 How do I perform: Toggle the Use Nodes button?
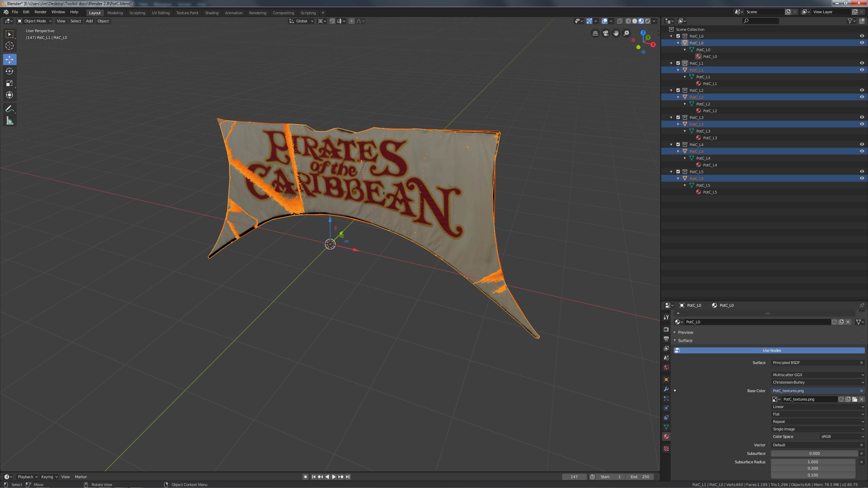tap(769, 350)
